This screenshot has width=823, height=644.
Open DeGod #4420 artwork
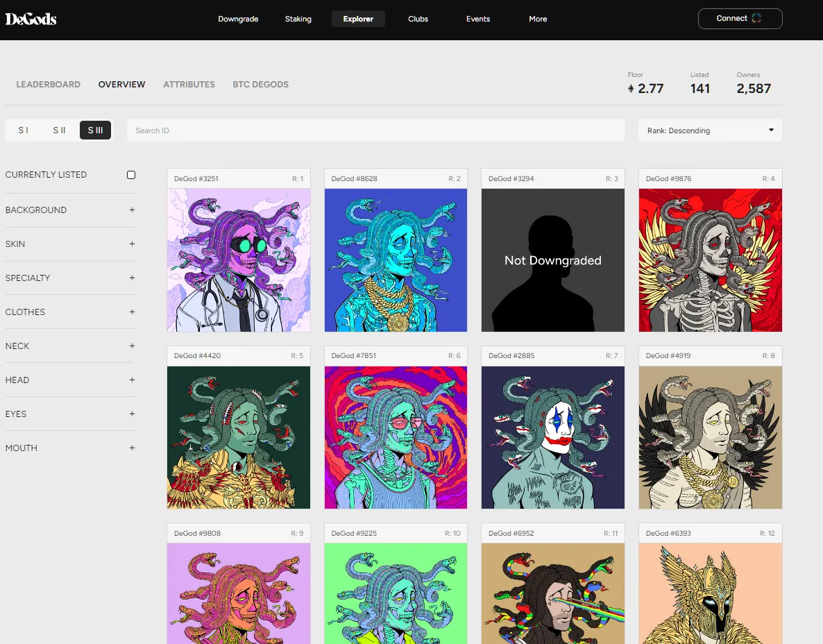coord(239,438)
